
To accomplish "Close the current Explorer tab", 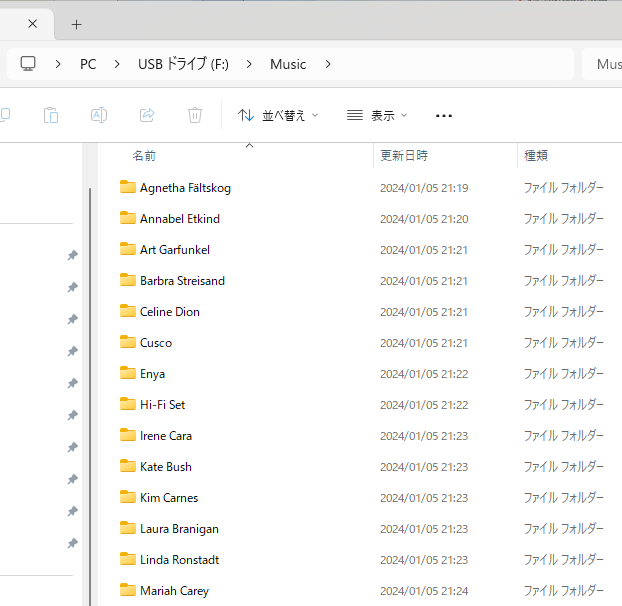I will click(x=33, y=24).
